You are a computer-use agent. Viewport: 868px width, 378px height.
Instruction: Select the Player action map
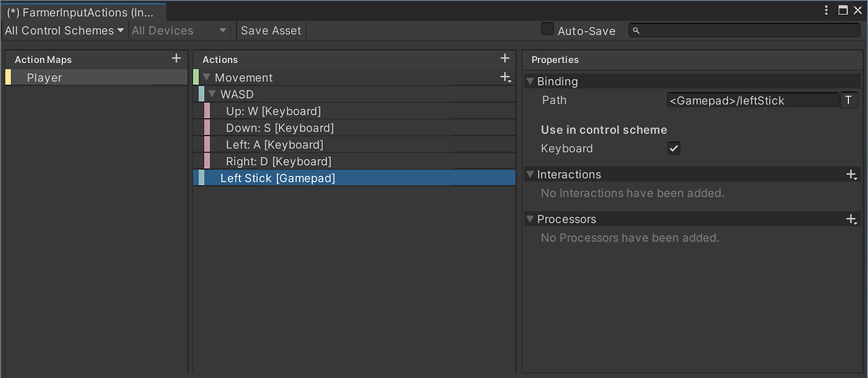pos(45,78)
